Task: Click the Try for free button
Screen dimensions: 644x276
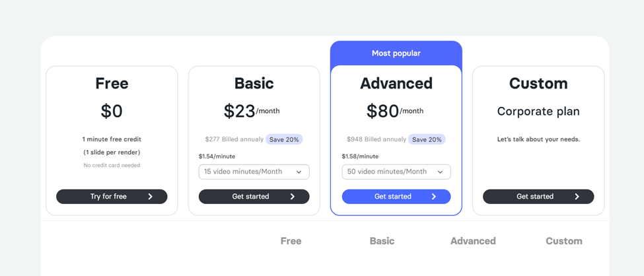Action: tap(112, 196)
